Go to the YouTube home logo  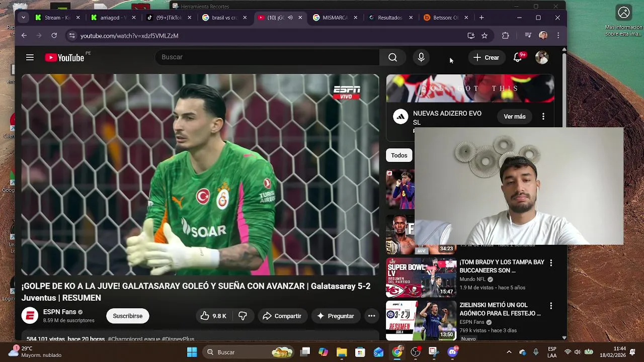click(64, 58)
